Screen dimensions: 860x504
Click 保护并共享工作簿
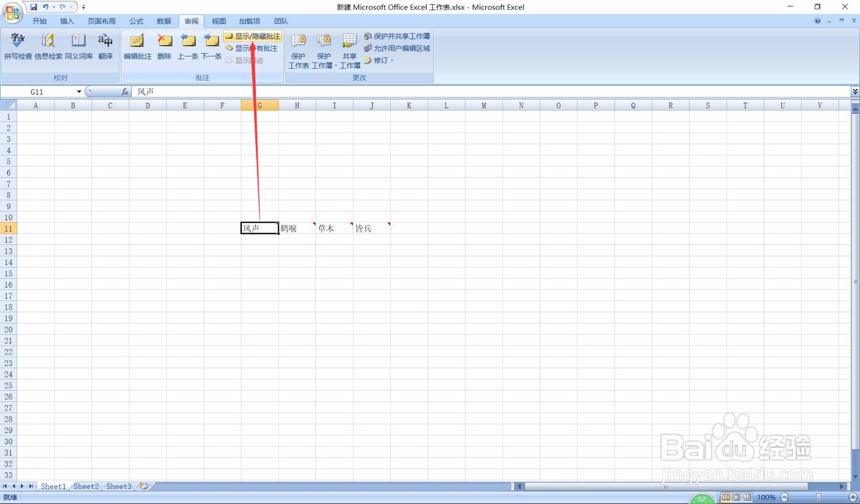tap(397, 36)
